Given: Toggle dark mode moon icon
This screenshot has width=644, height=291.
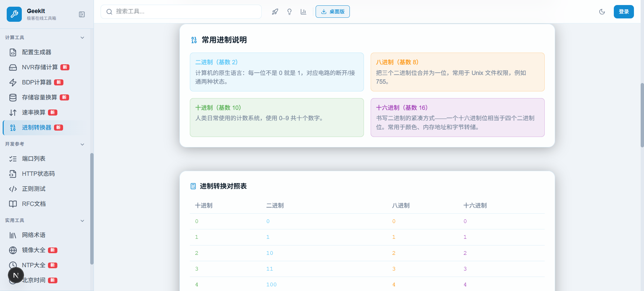Looking at the screenshot, I should coord(602,12).
